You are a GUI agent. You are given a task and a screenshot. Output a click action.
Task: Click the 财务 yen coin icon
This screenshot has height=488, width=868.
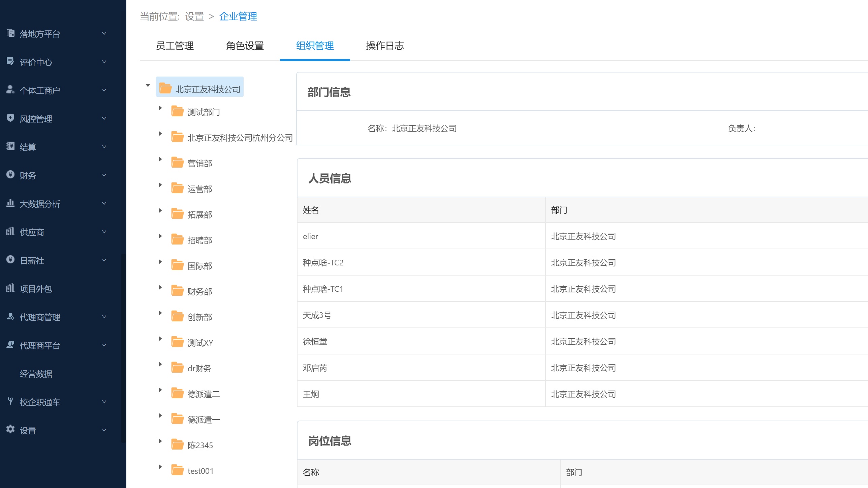point(10,175)
